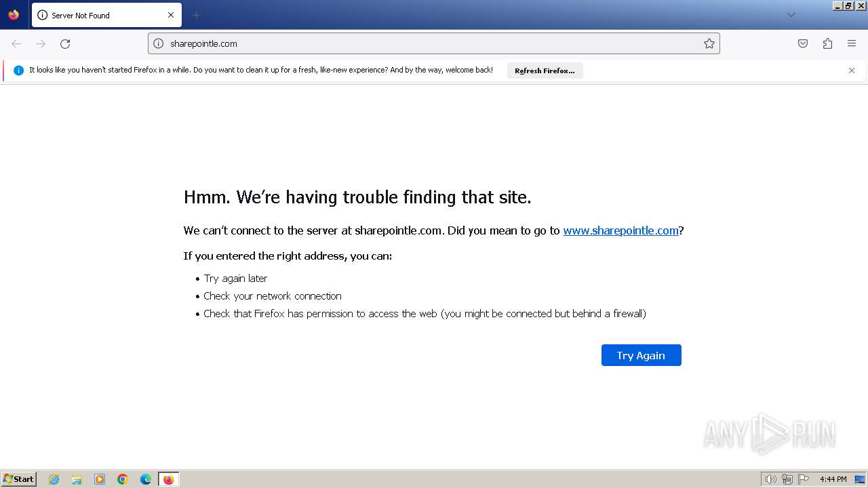
Task: Go back using the back arrow
Action: pos(16,43)
